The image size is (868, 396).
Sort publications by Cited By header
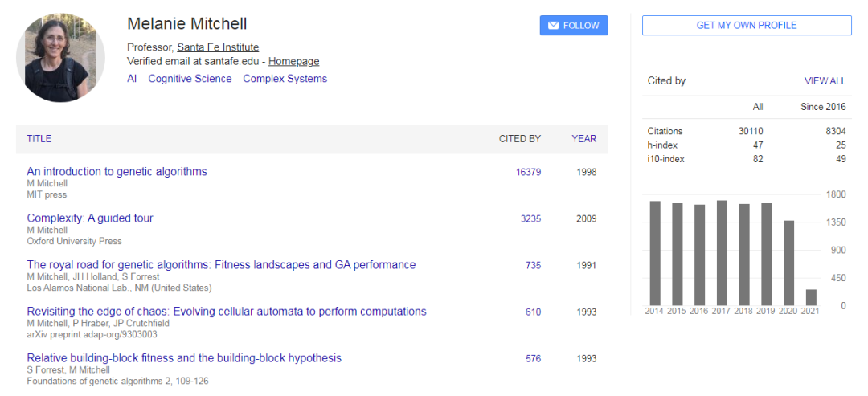519,139
